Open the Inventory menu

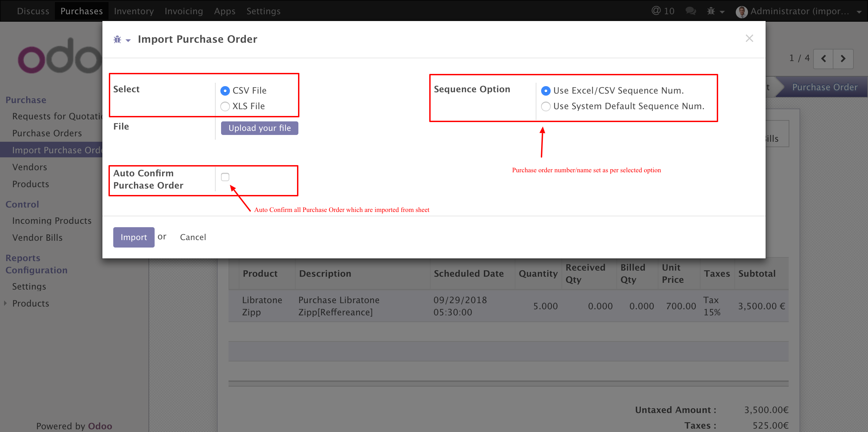tap(134, 11)
